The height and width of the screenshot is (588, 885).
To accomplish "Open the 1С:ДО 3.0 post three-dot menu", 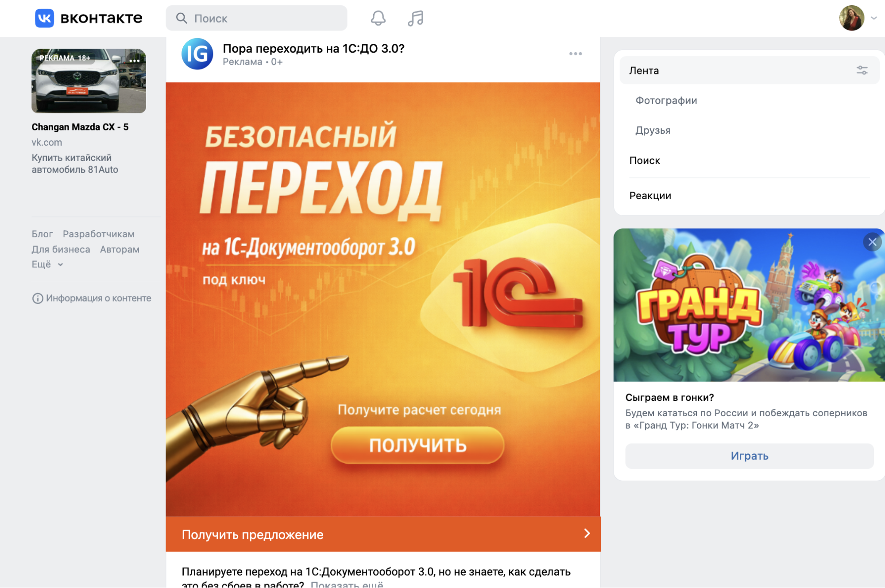I will pyautogui.click(x=576, y=54).
